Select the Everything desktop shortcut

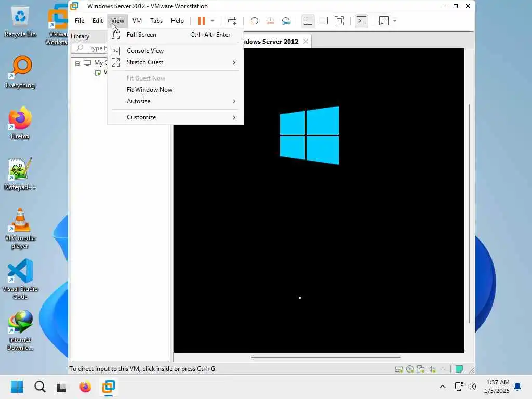tap(20, 72)
